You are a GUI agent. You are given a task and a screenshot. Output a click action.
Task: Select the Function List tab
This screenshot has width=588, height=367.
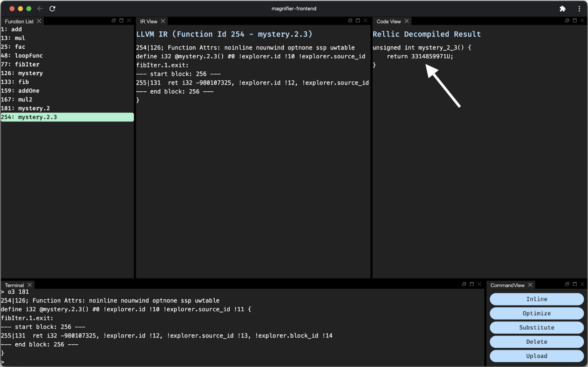[19, 22]
